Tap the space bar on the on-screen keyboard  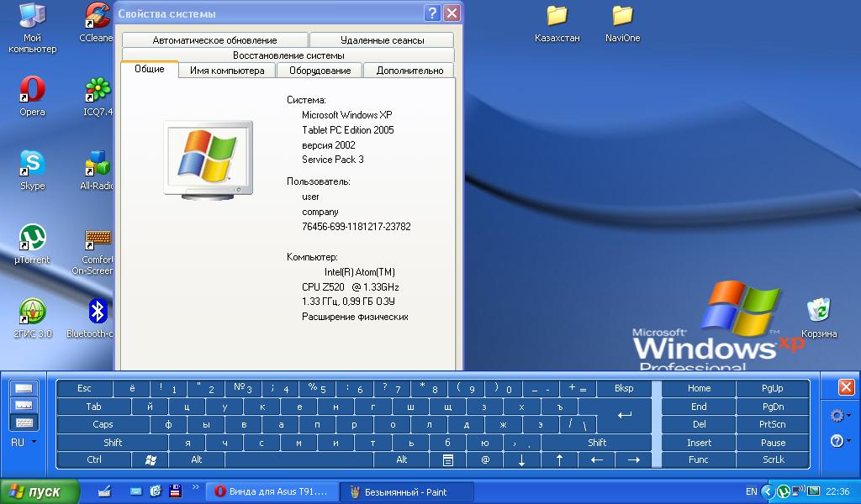298,459
